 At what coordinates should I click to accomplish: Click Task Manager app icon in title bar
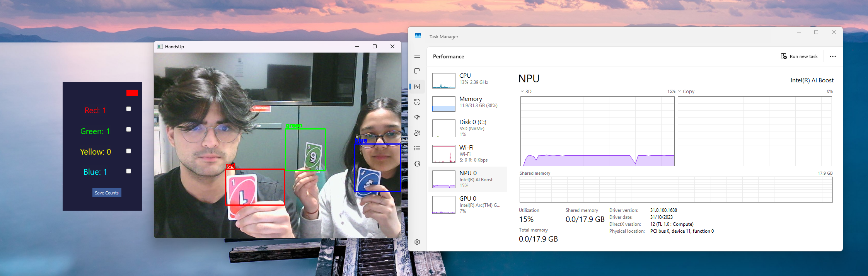click(x=418, y=36)
